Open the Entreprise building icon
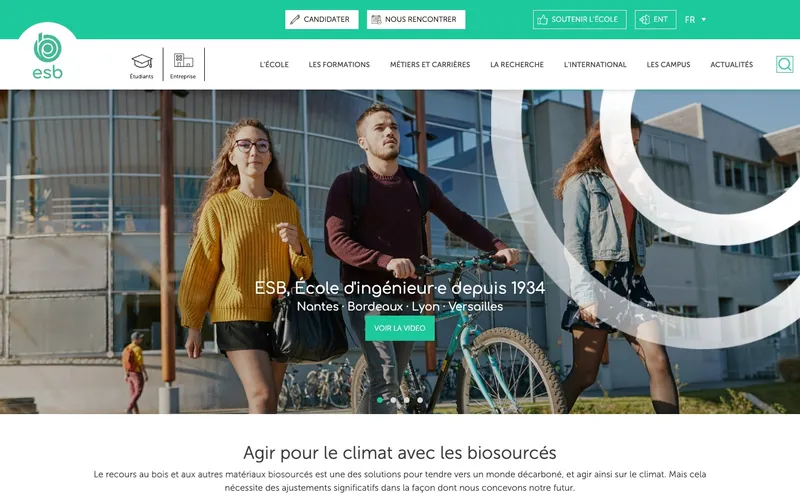Screen dimensions: 800x498 pos(183,60)
